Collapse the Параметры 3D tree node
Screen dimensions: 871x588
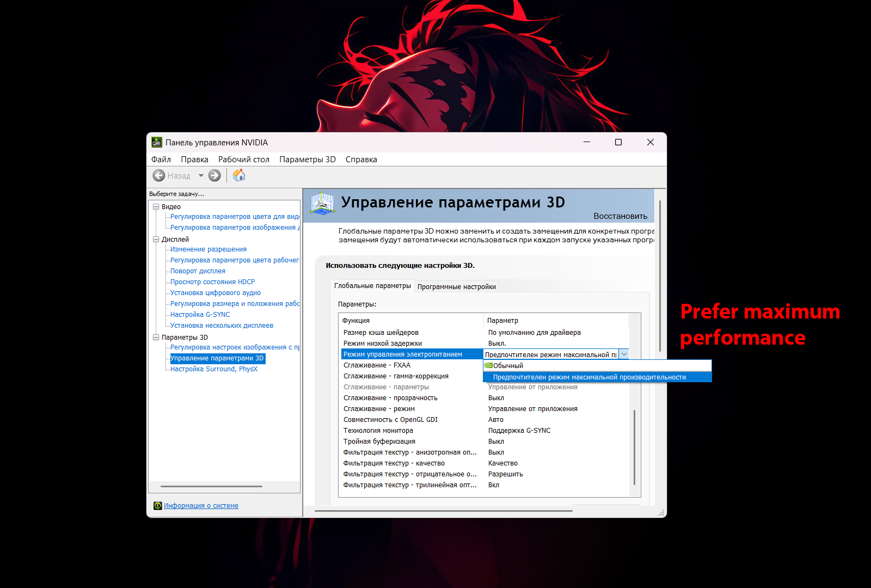(x=156, y=338)
